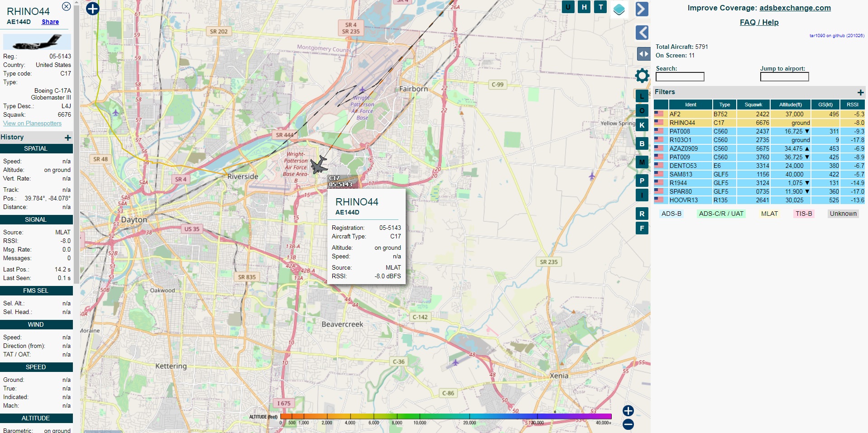
Task: Sort table by Squawk column
Action: pyautogui.click(x=753, y=105)
